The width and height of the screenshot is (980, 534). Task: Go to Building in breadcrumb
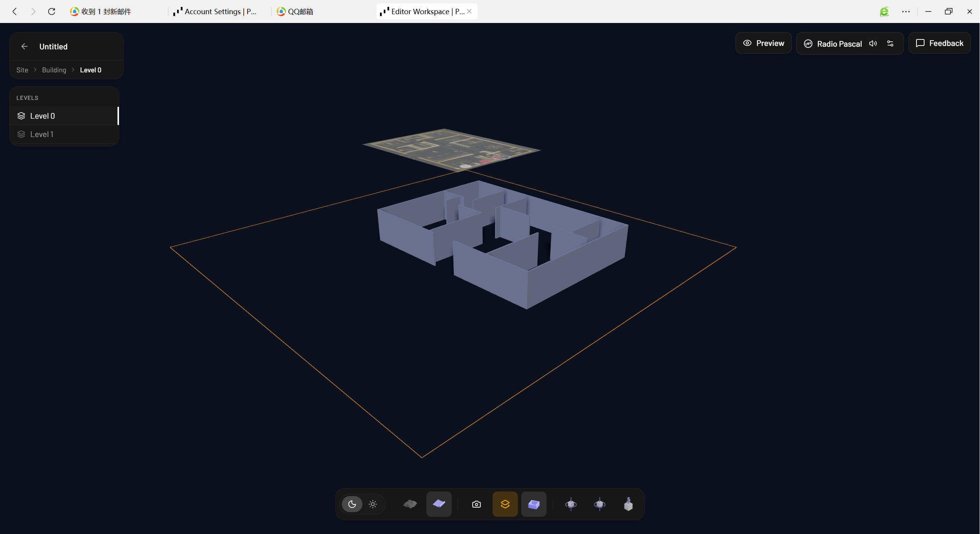[54, 70]
